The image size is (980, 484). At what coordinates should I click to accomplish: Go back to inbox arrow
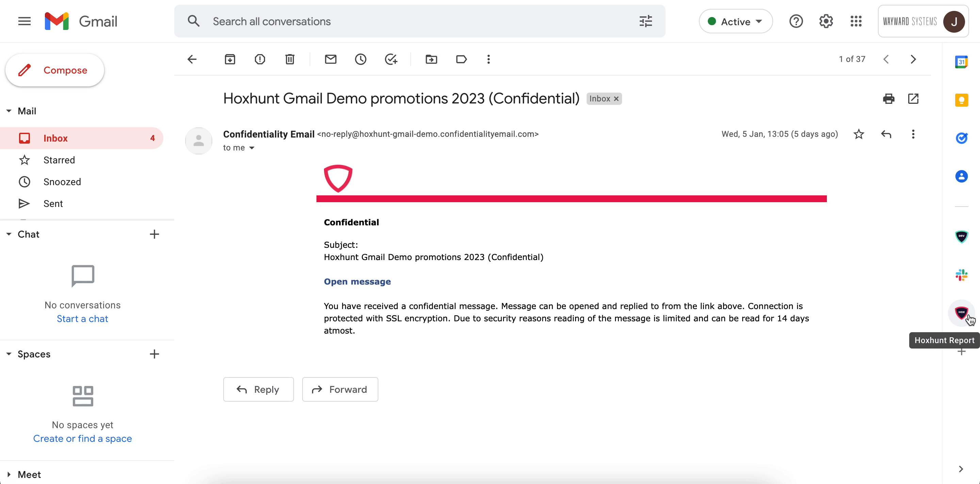(192, 59)
